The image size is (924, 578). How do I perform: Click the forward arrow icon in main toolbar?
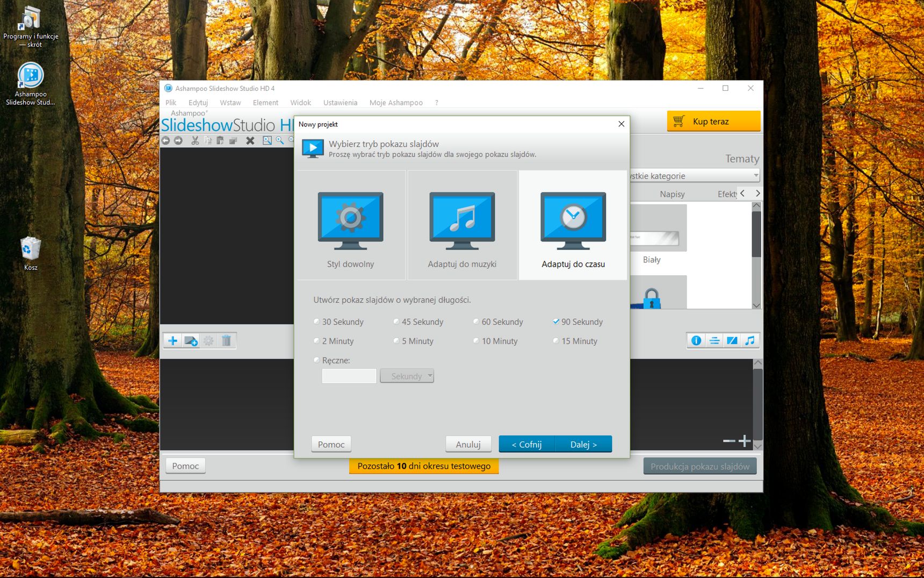coord(178,140)
